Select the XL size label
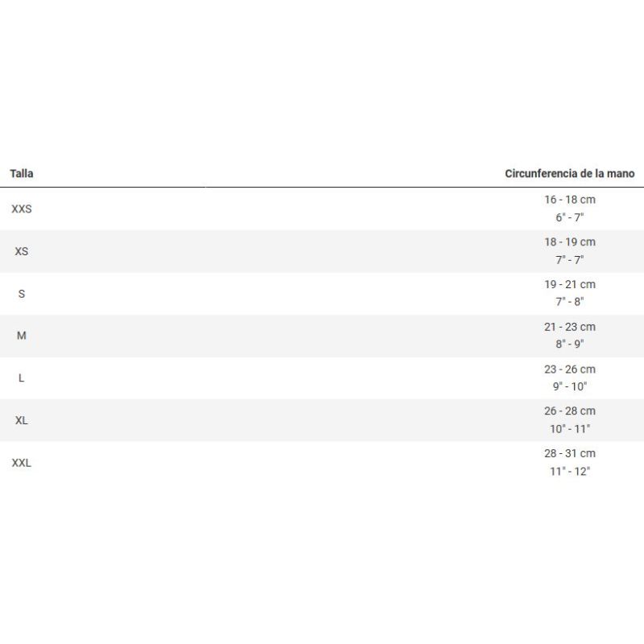The image size is (644, 644). click(22, 420)
